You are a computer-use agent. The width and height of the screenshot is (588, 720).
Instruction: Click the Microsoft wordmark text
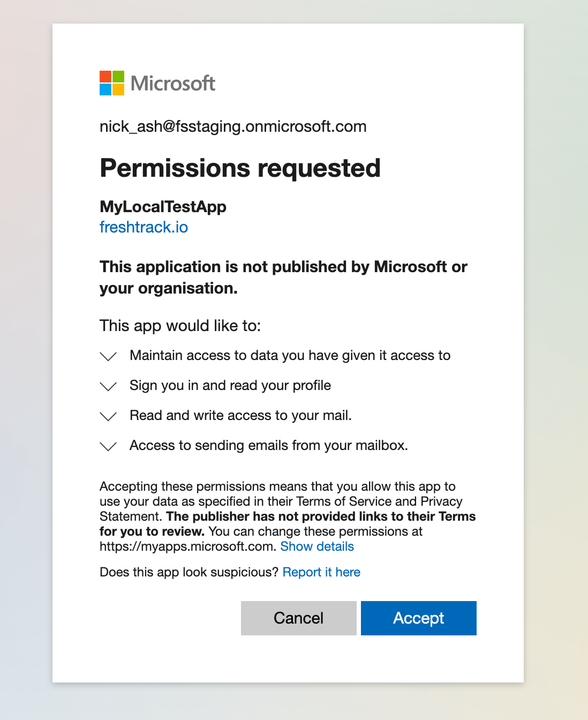(x=172, y=84)
